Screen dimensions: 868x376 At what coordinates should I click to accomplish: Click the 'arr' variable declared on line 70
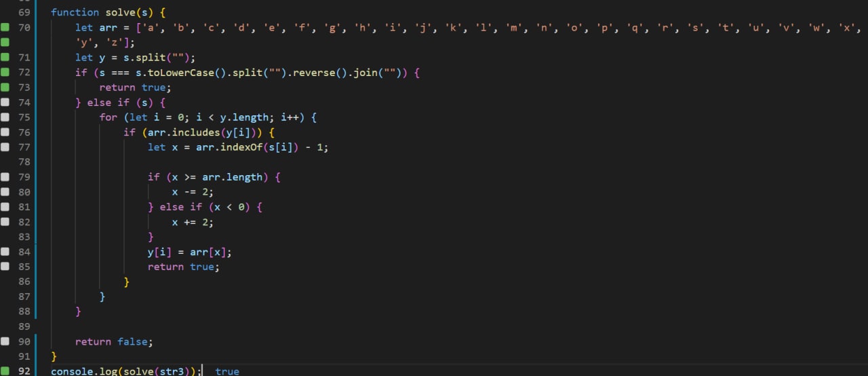(x=108, y=28)
